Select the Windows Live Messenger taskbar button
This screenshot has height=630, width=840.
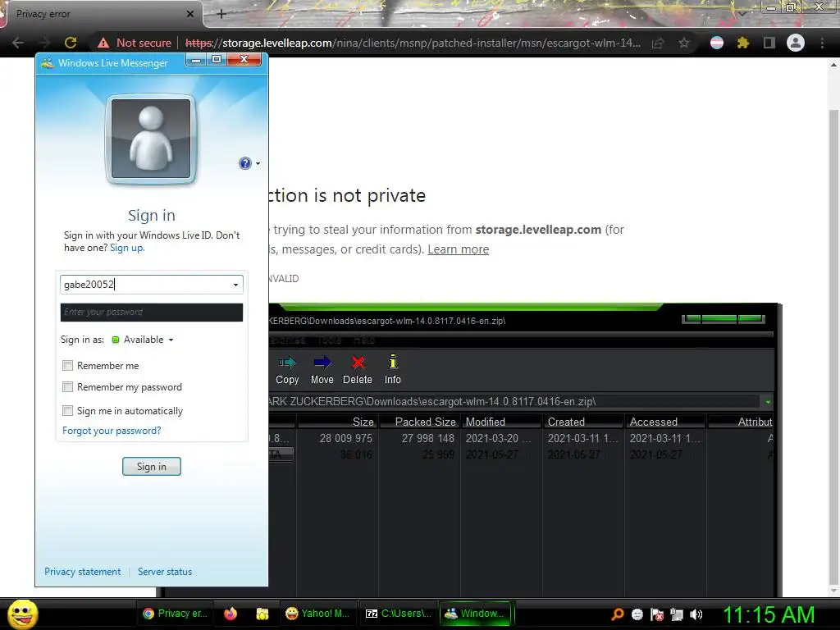point(477,614)
